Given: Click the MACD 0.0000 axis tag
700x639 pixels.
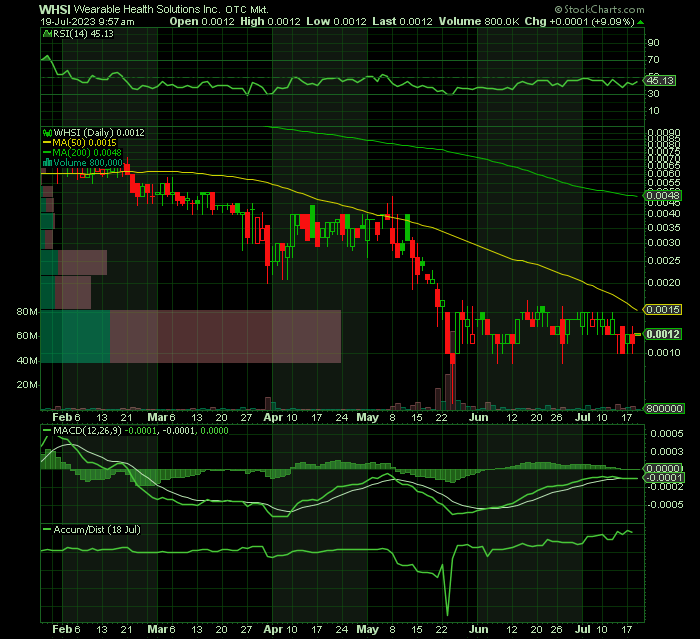Looking at the screenshot, I should [665, 468].
